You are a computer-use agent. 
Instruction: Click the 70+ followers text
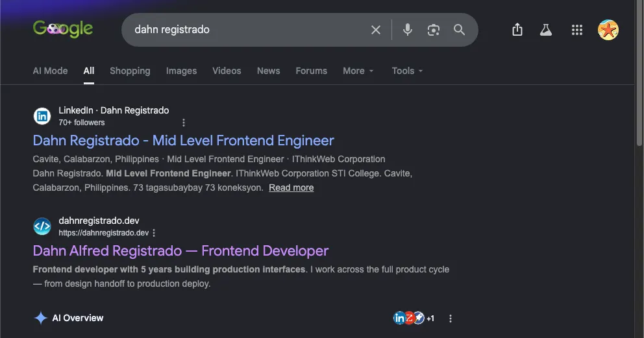[81, 123]
